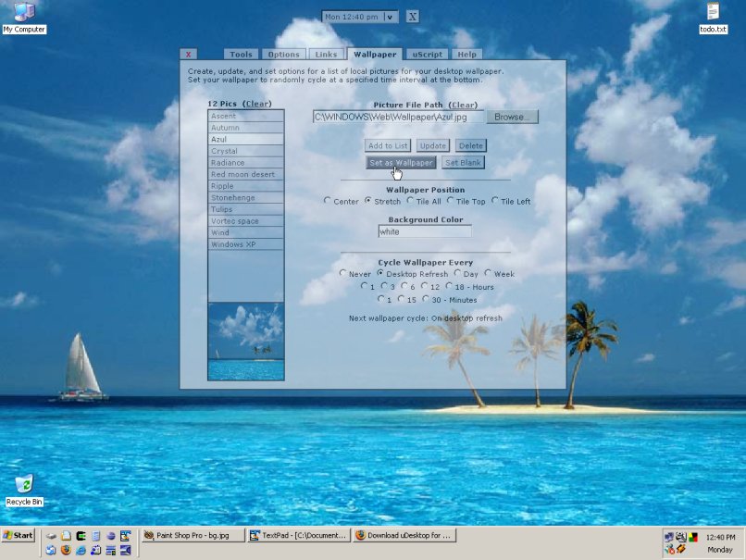Click the printer icon in the system tray
This screenshot has width=746, height=560.
click(x=681, y=537)
